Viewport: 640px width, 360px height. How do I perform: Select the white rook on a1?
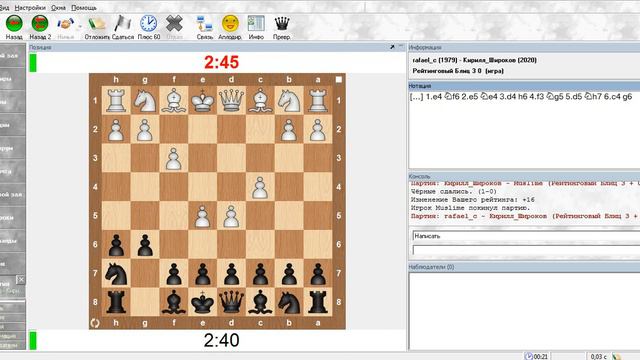[x=318, y=100]
